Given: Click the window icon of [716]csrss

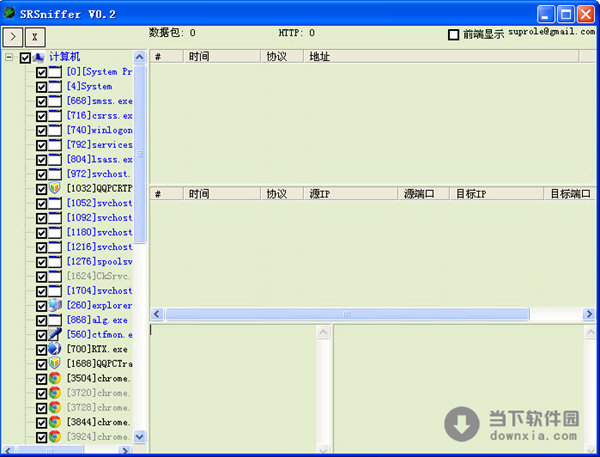Looking at the screenshot, I should tap(55, 115).
